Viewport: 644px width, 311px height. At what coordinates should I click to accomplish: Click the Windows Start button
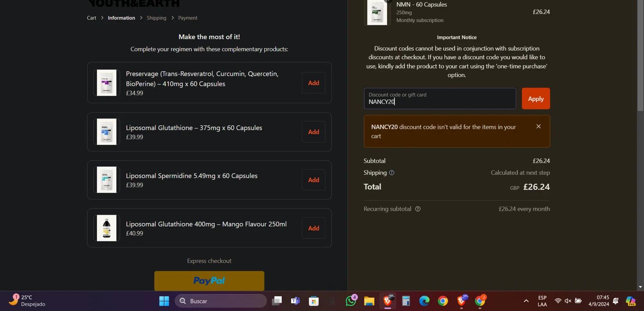(164, 301)
